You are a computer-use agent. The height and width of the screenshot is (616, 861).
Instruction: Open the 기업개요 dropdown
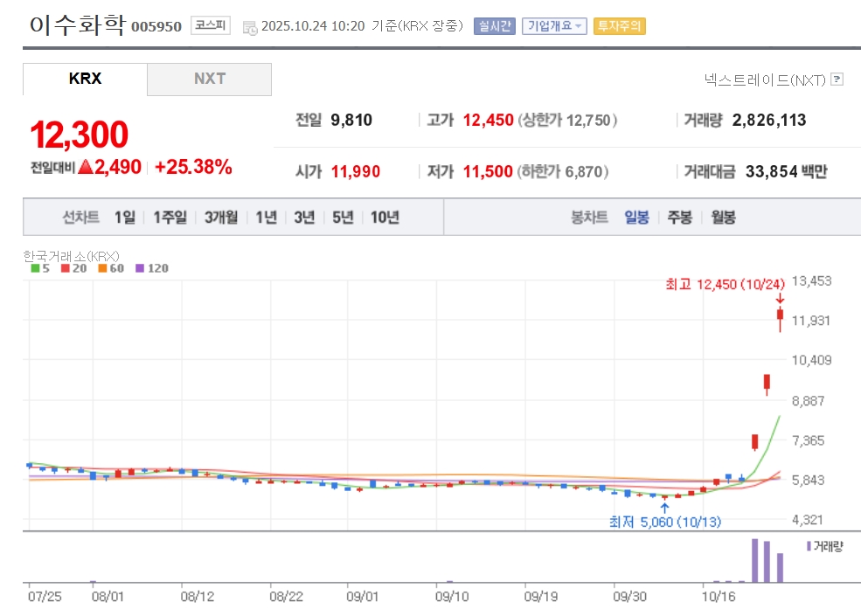[x=554, y=26]
